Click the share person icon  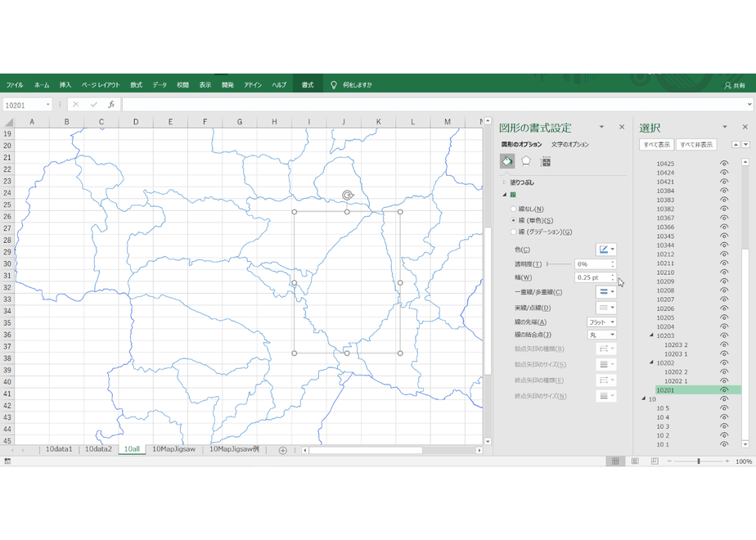[727, 85]
